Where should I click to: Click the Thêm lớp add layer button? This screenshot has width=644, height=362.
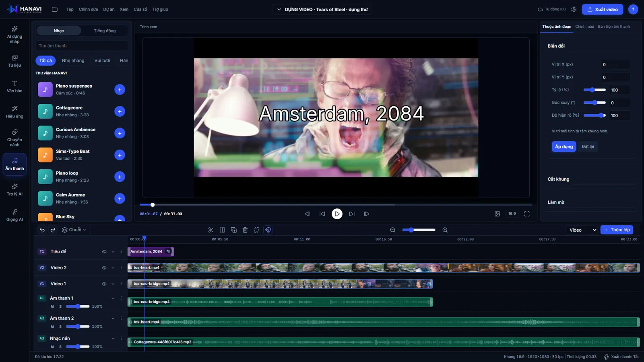pos(617,230)
